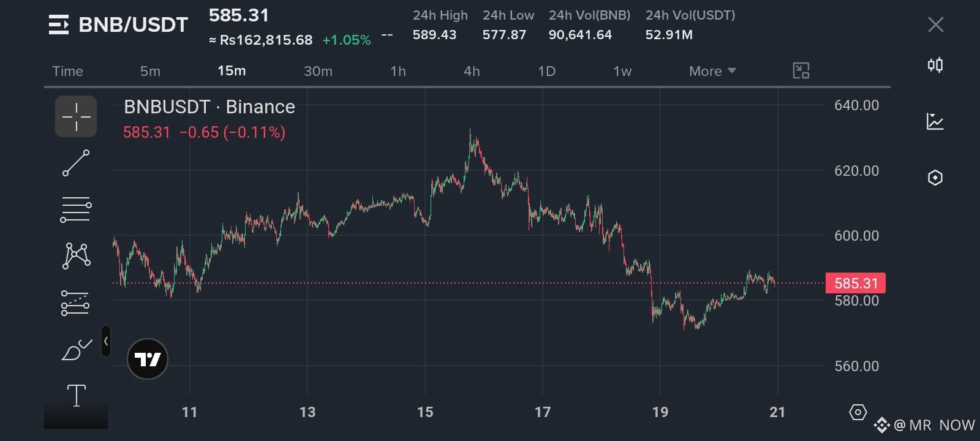Screen dimensions: 980x441
Task: Switch to the 4h interval
Action: (x=472, y=71)
